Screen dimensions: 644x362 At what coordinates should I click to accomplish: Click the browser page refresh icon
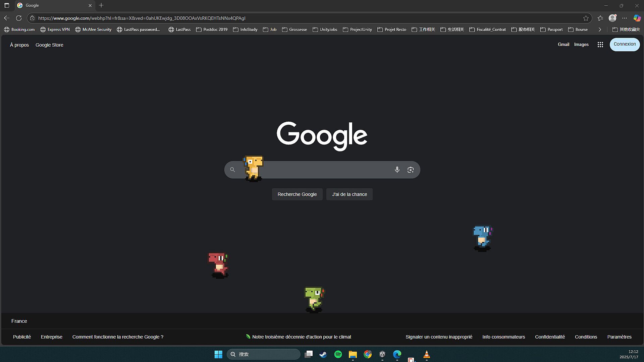(x=19, y=18)
